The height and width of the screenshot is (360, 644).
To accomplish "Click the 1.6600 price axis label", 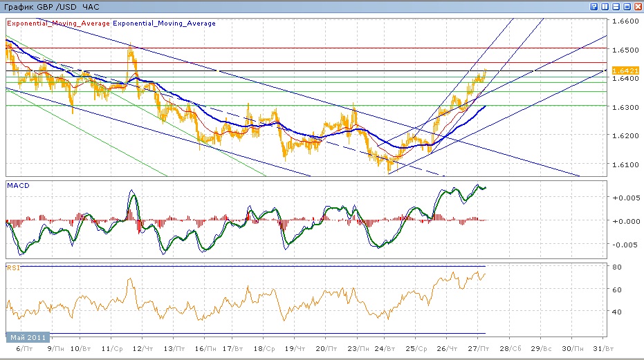I will (x=625, y=21).
